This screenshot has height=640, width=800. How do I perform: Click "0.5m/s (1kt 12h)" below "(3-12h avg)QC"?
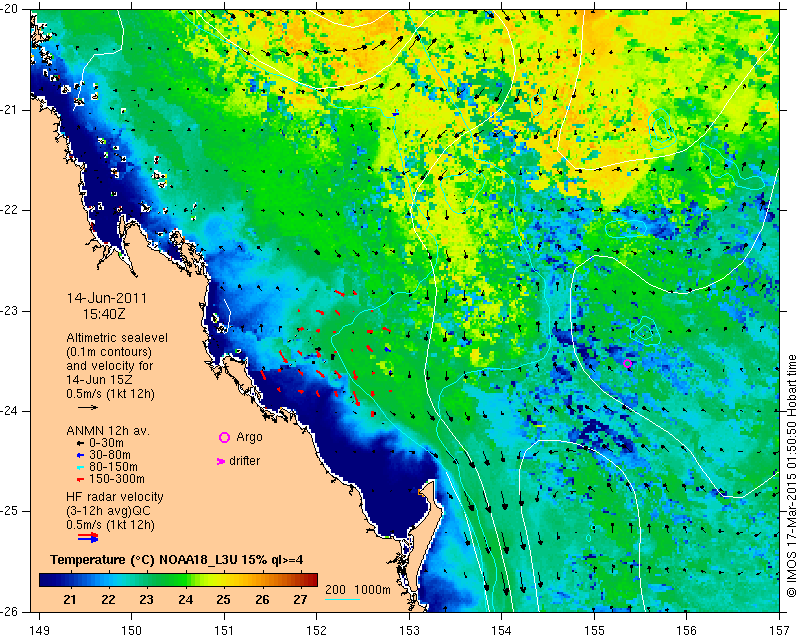tap(110, 524)
